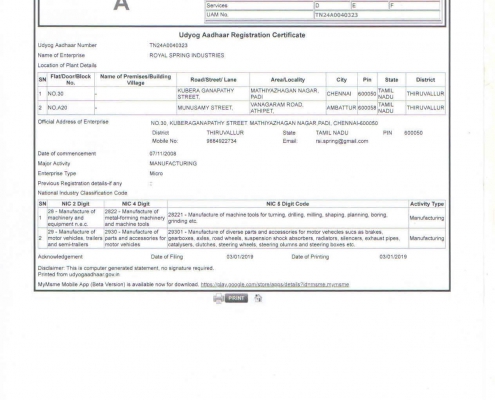Click the 'Previous Registration details-if any' label
The height and width of the screenshot is (400, 495).
pos(80,183)
